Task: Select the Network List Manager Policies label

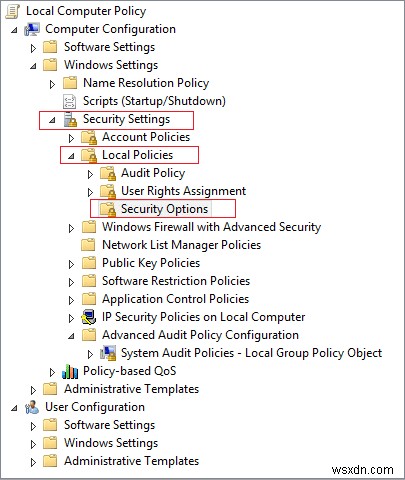Action: tap(181, 245)
